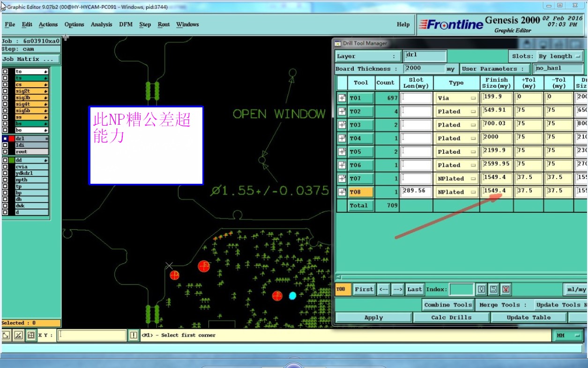Click the previous tool arrow button
Viewport: 588px width, 368px height.
[x=383, y=289]
